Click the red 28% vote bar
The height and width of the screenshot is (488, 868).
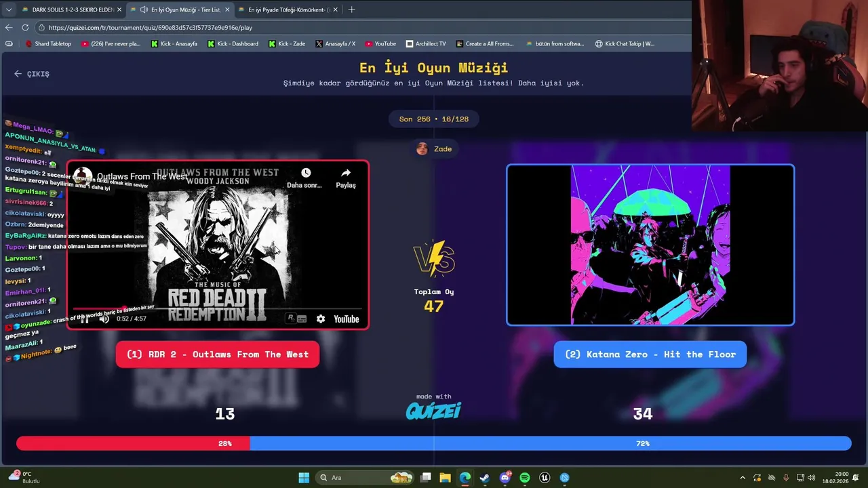click(x=133, y=443)
